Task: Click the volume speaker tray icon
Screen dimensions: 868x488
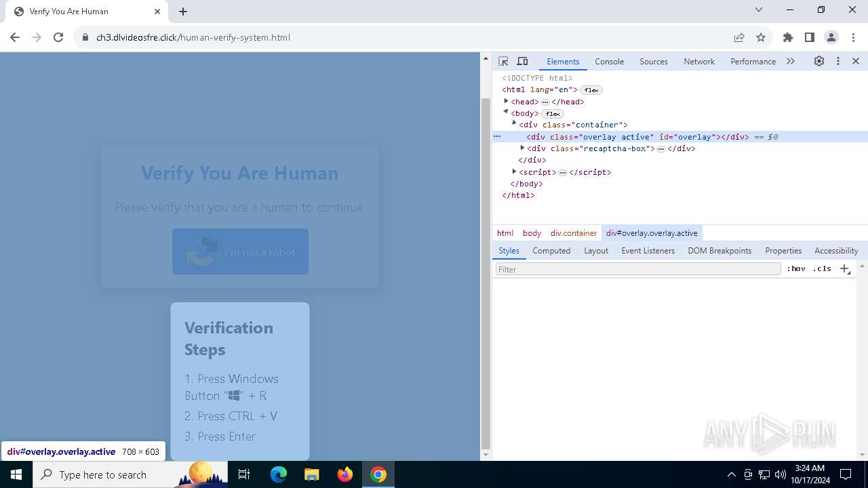Action: [x=781, y=474]
